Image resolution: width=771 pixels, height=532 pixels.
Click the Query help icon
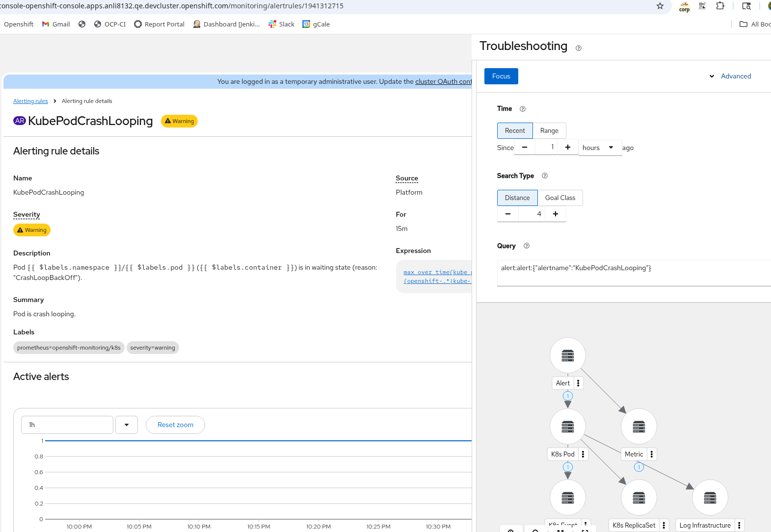tap(527, 246)
